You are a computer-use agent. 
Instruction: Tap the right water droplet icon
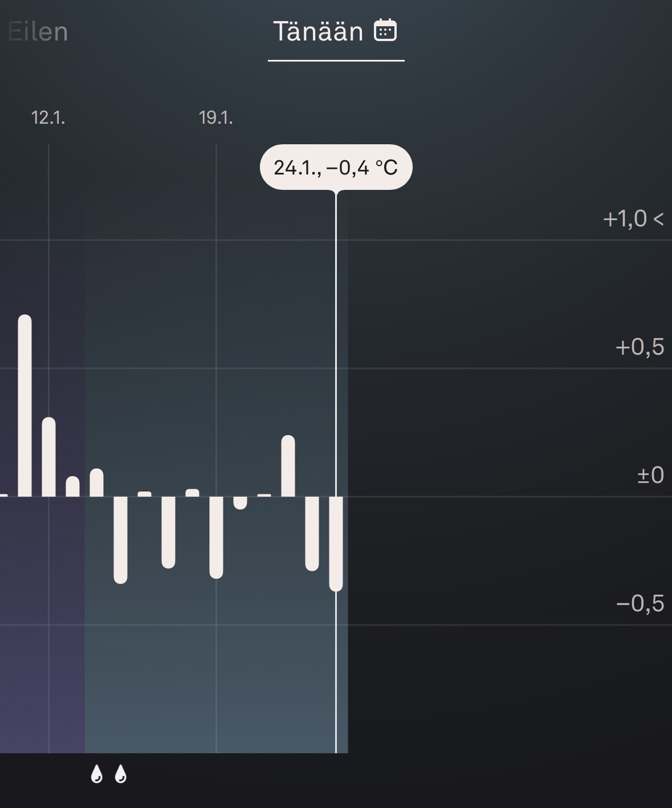(120, 774)
